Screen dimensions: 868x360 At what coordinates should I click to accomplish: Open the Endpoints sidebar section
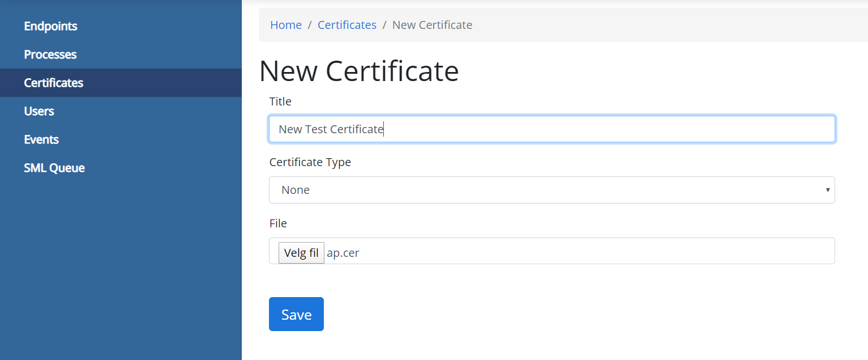click(x=50, y=26)
